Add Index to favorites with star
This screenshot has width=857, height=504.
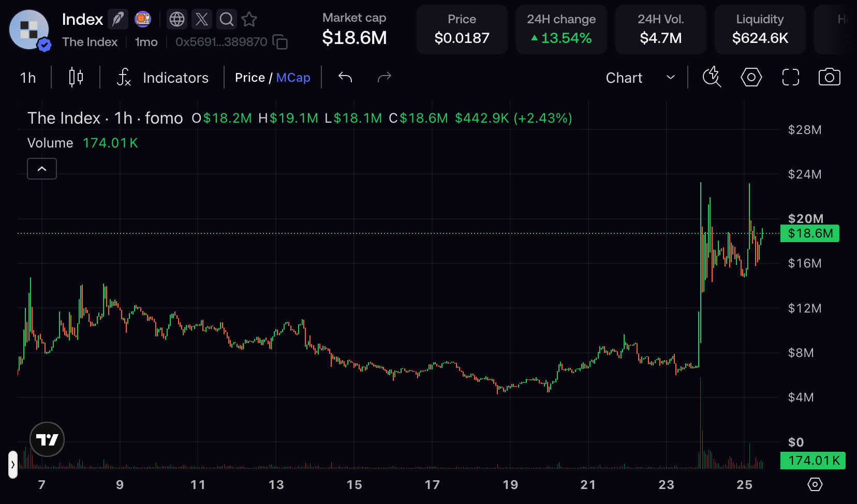[249, 20]
